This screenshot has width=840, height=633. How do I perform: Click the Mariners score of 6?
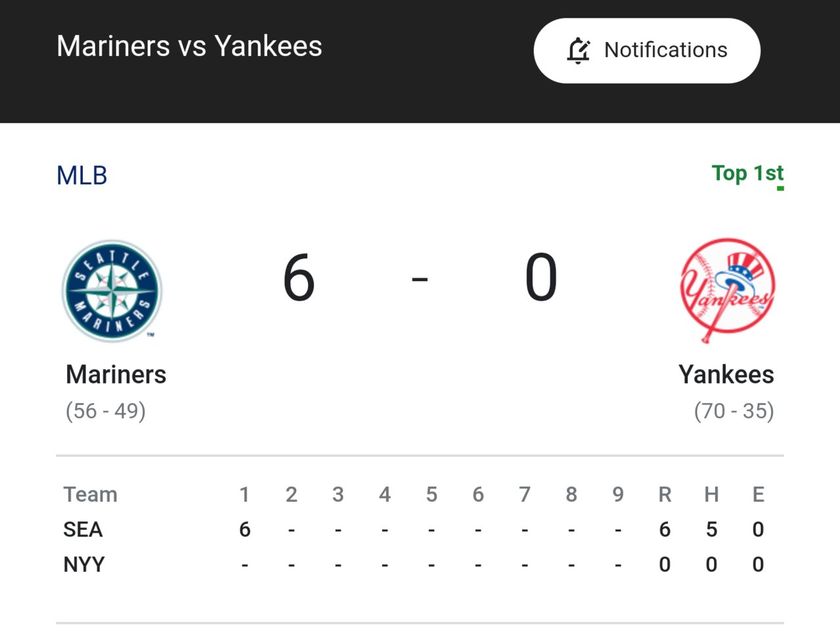tap(299, 278)
